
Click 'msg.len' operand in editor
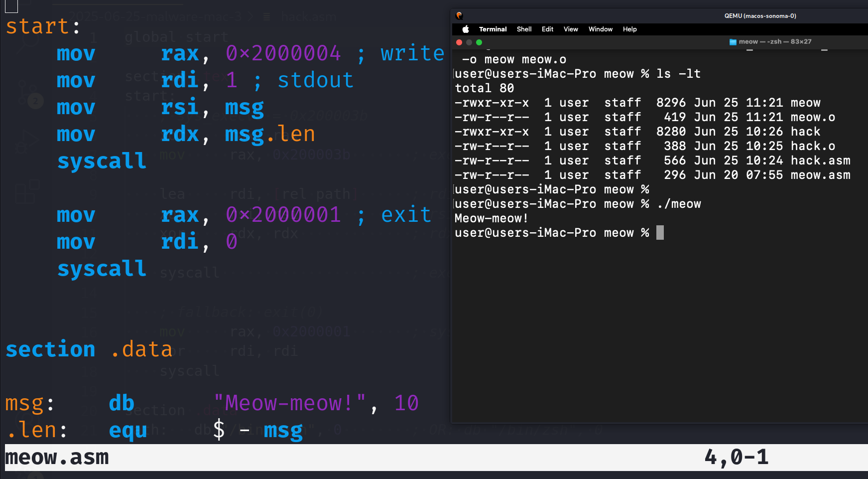point(270,134)
